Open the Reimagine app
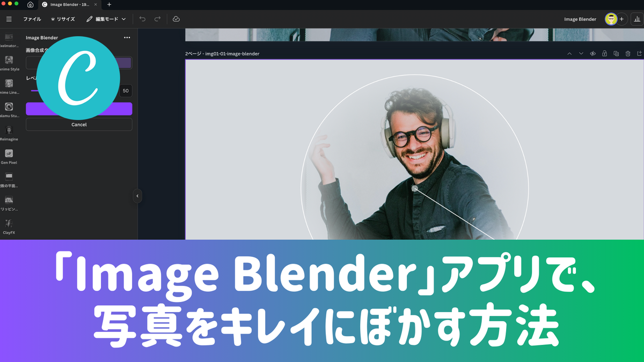The height and width of the screenshot is (362, 644). click(x=9, y=134)
